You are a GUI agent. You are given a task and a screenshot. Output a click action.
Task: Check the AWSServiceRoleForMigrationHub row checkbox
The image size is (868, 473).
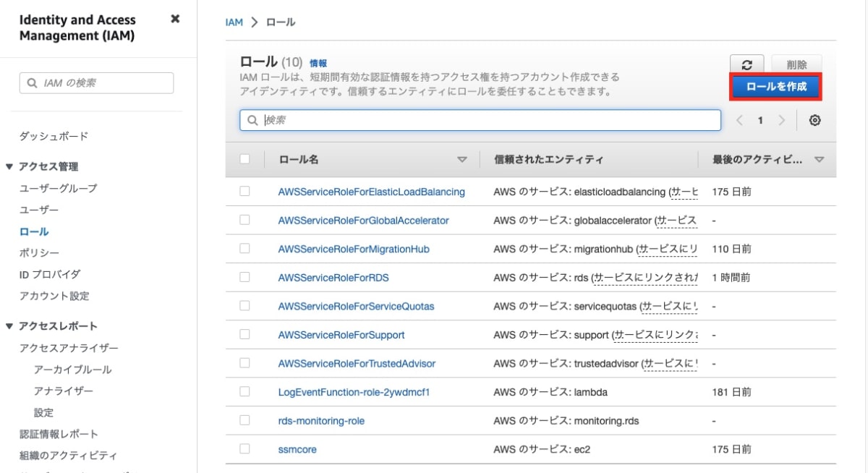244,248
